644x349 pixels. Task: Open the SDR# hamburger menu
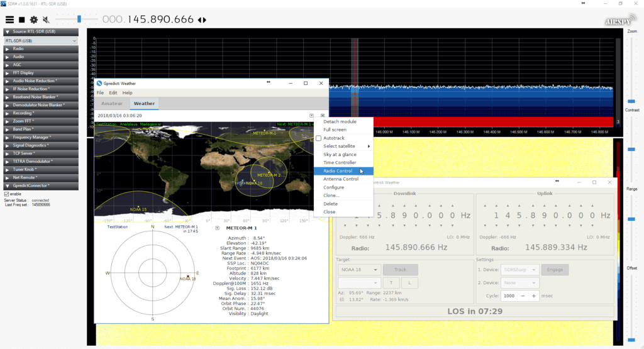[x=9, y=19]
